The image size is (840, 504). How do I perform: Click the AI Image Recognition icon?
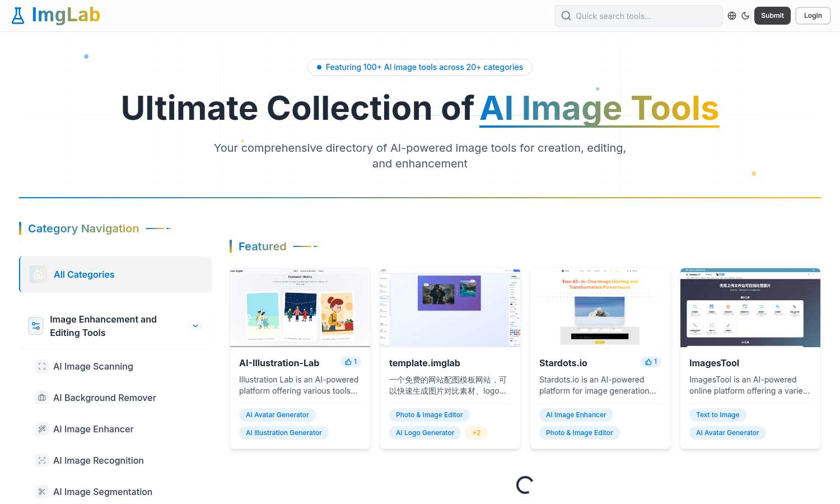(42, 460)
